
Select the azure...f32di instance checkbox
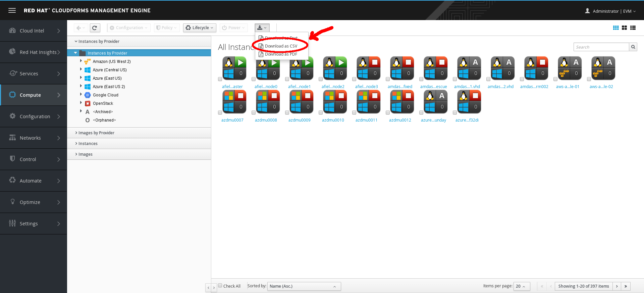coord(455,113)
